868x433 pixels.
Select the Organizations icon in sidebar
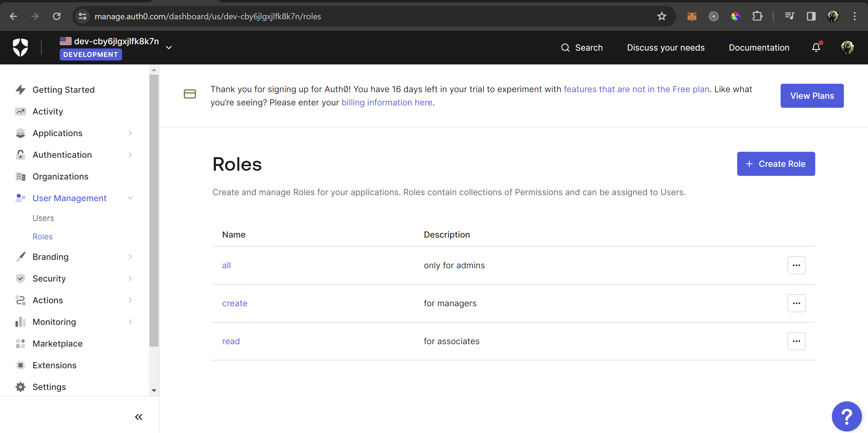point(20,176)
